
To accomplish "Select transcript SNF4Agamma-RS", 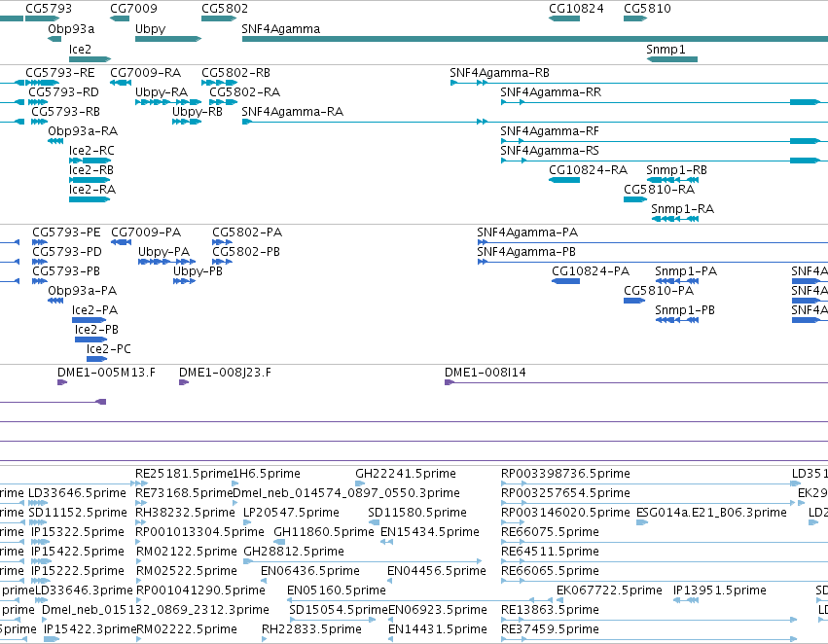I will click(549, 151).
